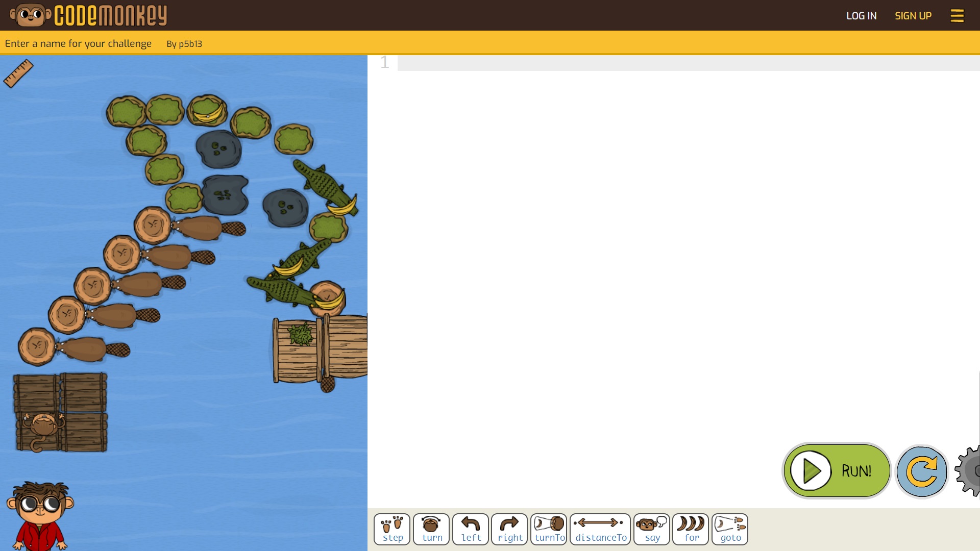Click code editor line 1
This screenshot has width=980, height=551.
pyautogui.click(x=689, y=63)
